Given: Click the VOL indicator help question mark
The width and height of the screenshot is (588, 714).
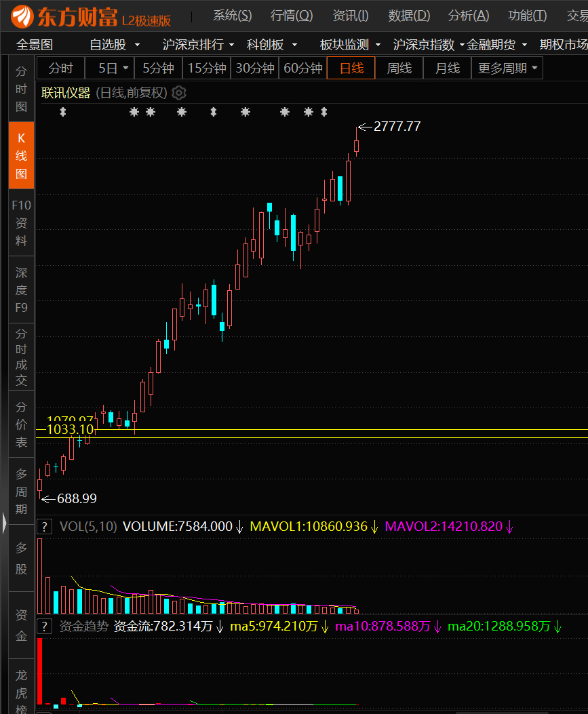Looking at the screenshot, I should click(44, 527).
